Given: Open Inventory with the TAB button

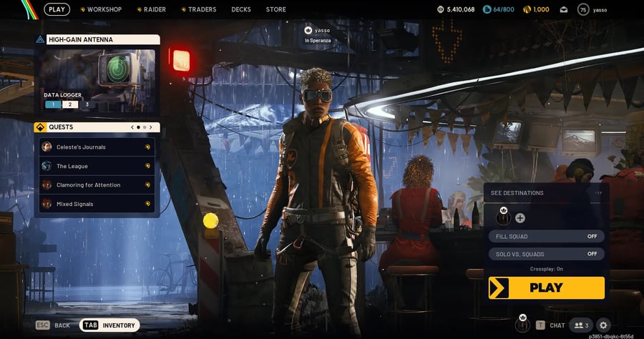Looking at the screenshot, I should click(x=109, y=325).
